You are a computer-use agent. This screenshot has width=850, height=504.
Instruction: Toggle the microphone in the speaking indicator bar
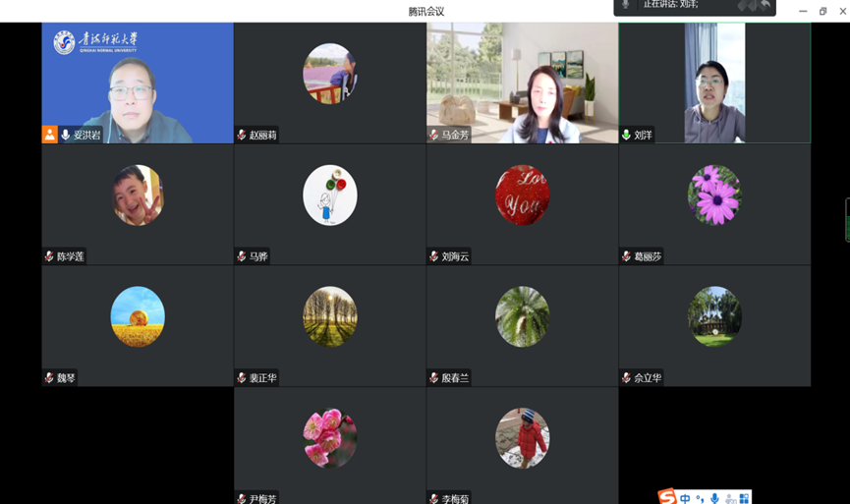[625, 5]
